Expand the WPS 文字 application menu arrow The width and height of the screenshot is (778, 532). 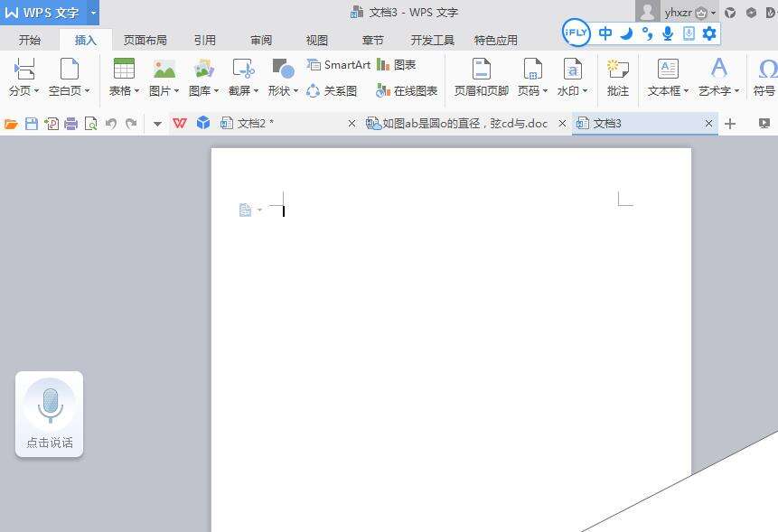[x=93, y=13]
